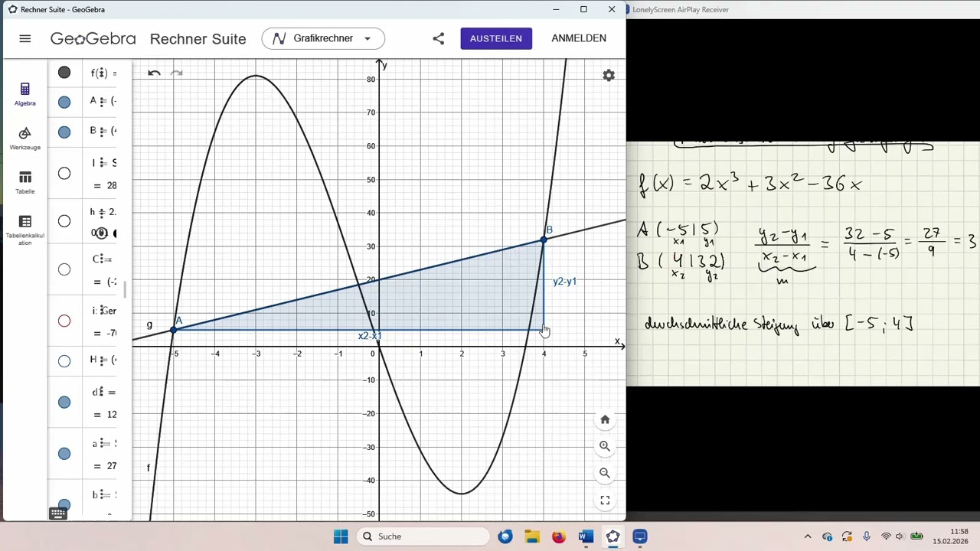Hide point B via its visibility circle
The height and width of the screenshot is (551, 980).
point(64,132)
